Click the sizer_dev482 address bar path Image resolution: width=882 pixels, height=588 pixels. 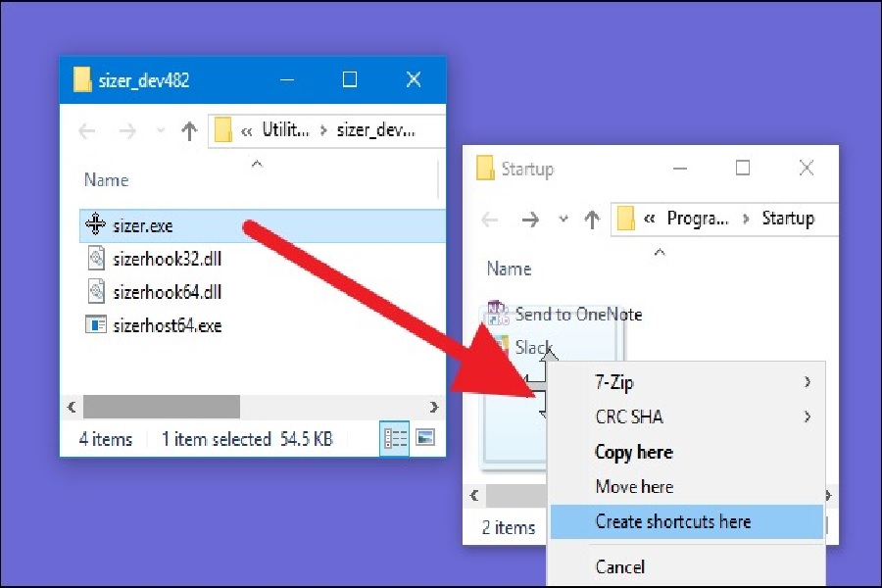point(333,130)
